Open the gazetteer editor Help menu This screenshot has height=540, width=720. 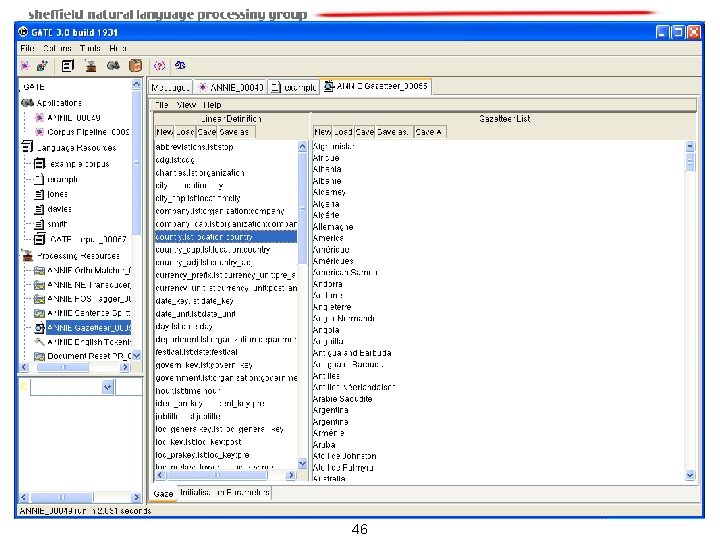coord(212,105)
